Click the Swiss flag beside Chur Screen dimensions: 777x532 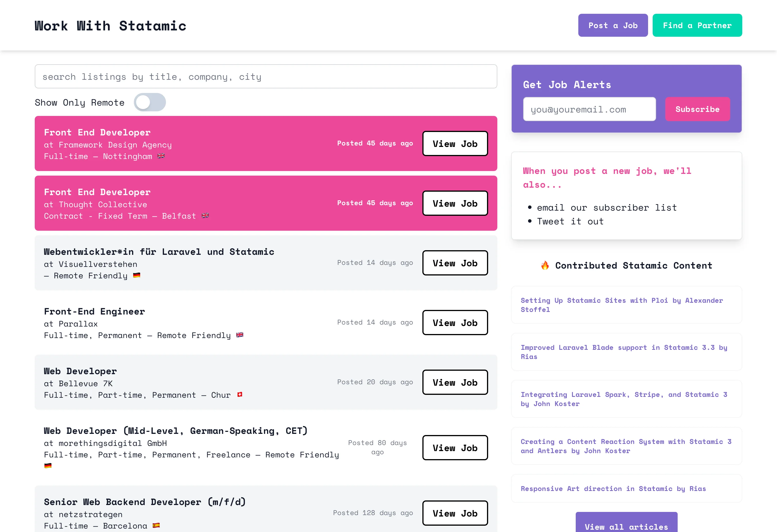pos(240,395)
